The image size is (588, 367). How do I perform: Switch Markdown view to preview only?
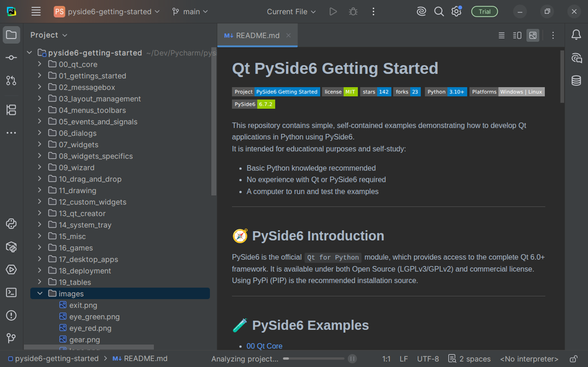click(533, 35)
